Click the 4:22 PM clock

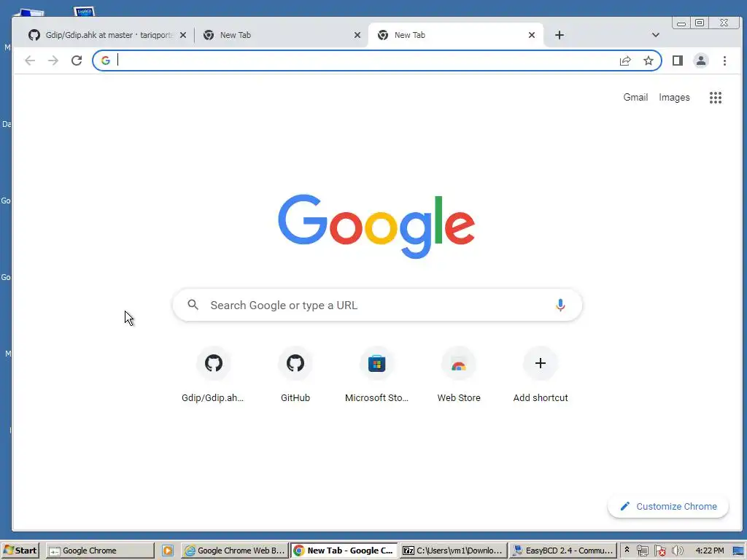click(709, 551)
